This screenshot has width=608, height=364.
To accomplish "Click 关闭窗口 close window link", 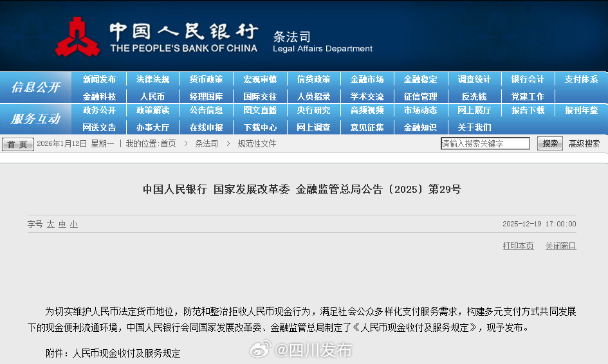I will [x=560, y=246].
